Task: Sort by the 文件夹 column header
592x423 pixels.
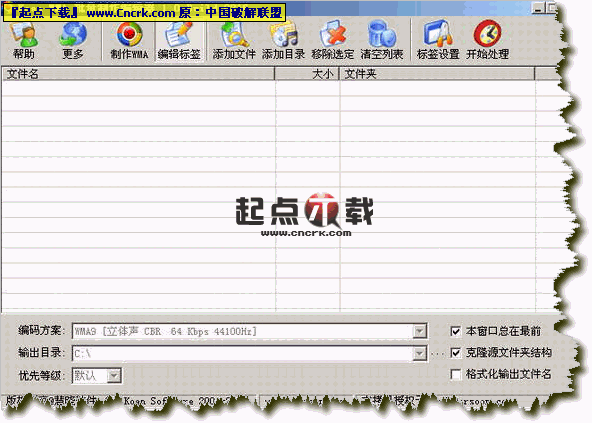Action: click(x=437, y=74)
